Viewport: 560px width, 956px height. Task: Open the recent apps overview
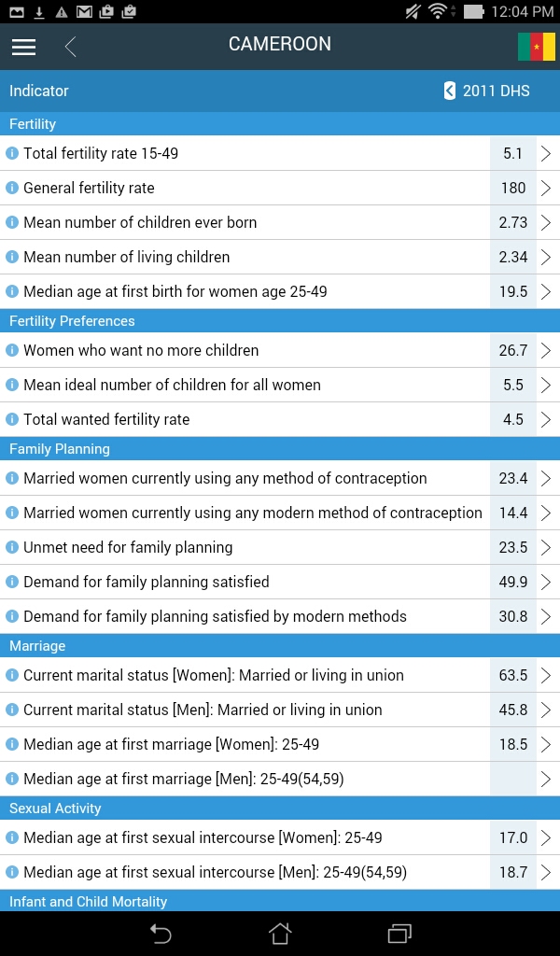click(x=399, y=933)
